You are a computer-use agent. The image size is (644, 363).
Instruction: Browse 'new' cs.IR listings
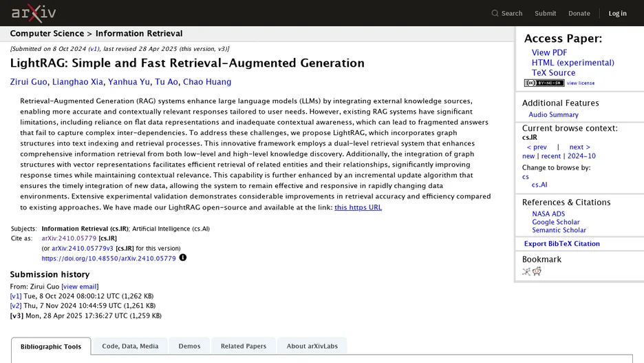pos(528,156)
